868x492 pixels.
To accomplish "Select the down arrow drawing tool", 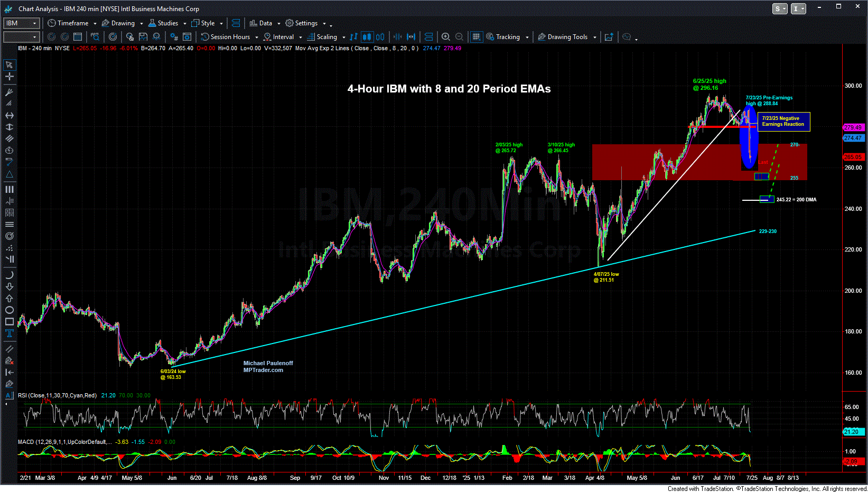I will point(9,287).
